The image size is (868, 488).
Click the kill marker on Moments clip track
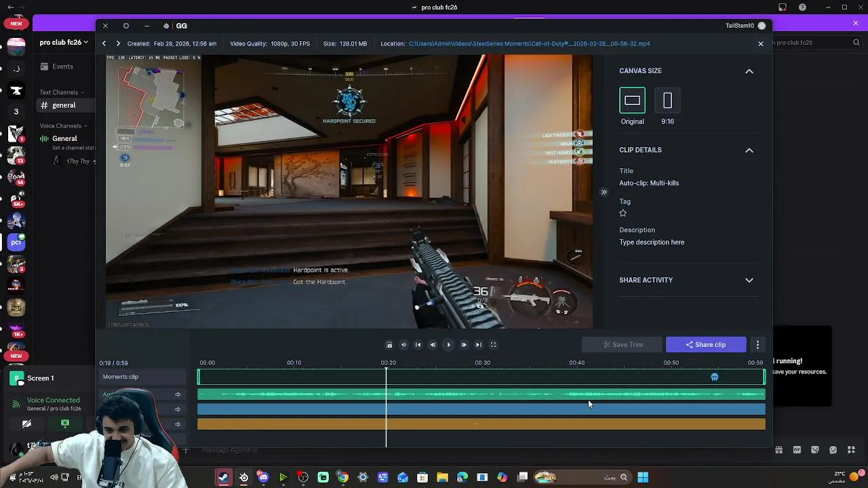tap(714, 377)
